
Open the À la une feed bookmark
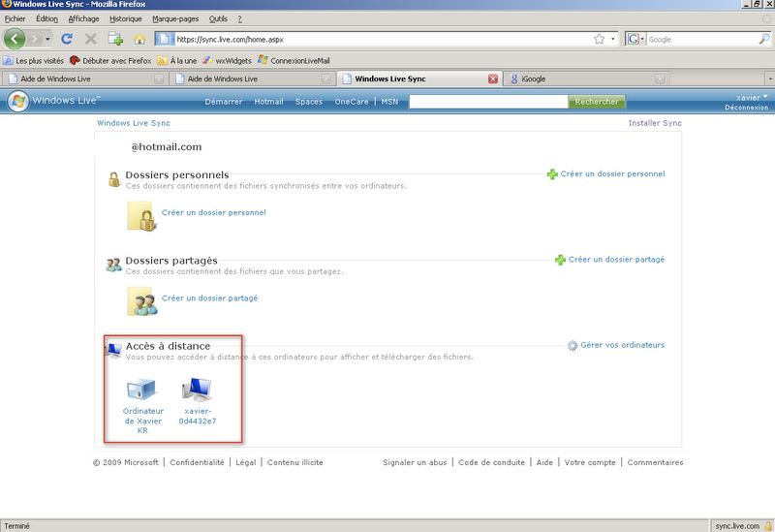177,61
